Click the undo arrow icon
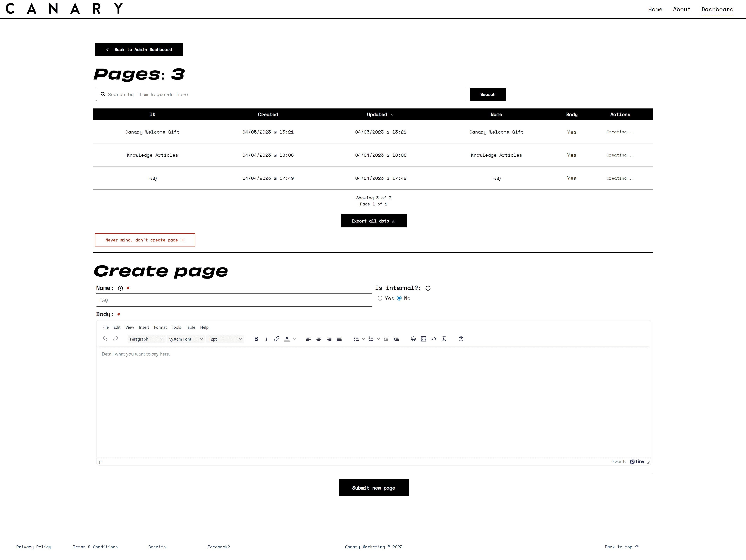Screen dimensions: 746x560 [105, 338]
